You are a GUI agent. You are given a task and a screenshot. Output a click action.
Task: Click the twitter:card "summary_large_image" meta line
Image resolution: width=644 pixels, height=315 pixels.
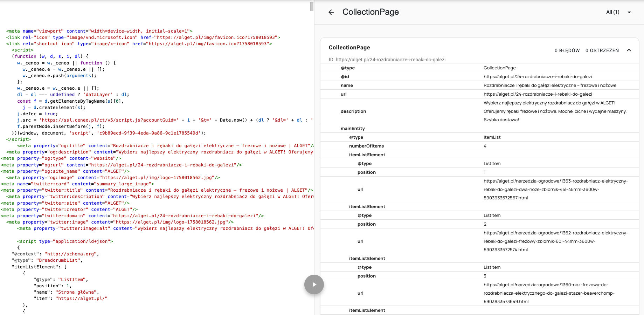click(77, 184)
